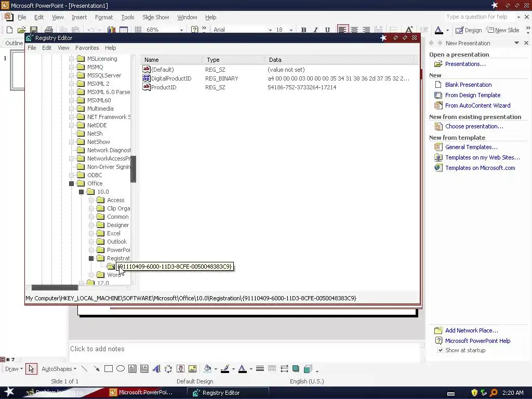Image resolution: width=532 pixels, height=399 pixels.
Task: Click Increase Font Size icon
Action: (x=409, y=30)
